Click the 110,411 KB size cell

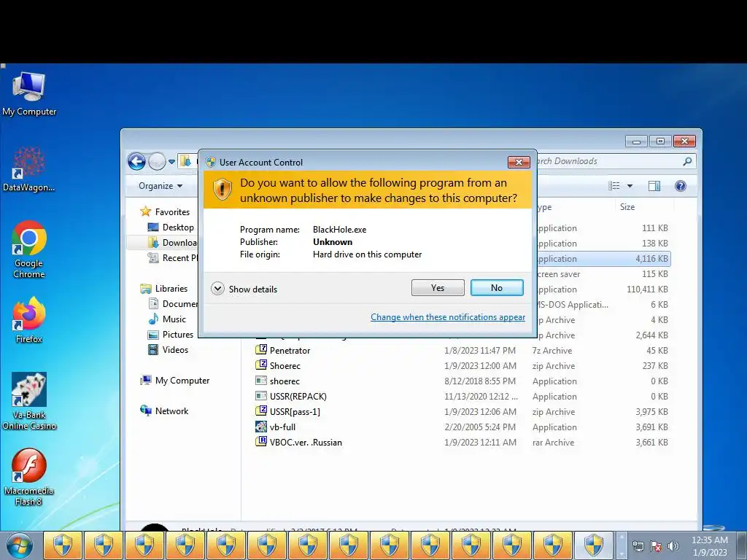pos(648,289)
